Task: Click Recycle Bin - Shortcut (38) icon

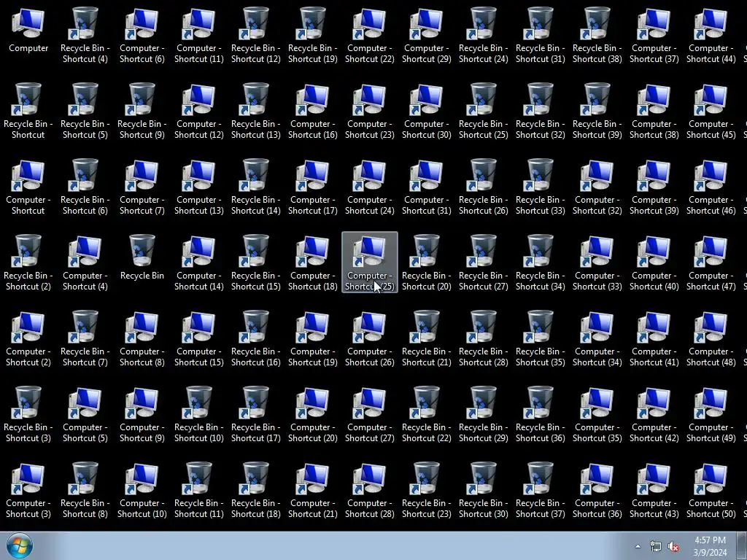Action: (597, 35)
